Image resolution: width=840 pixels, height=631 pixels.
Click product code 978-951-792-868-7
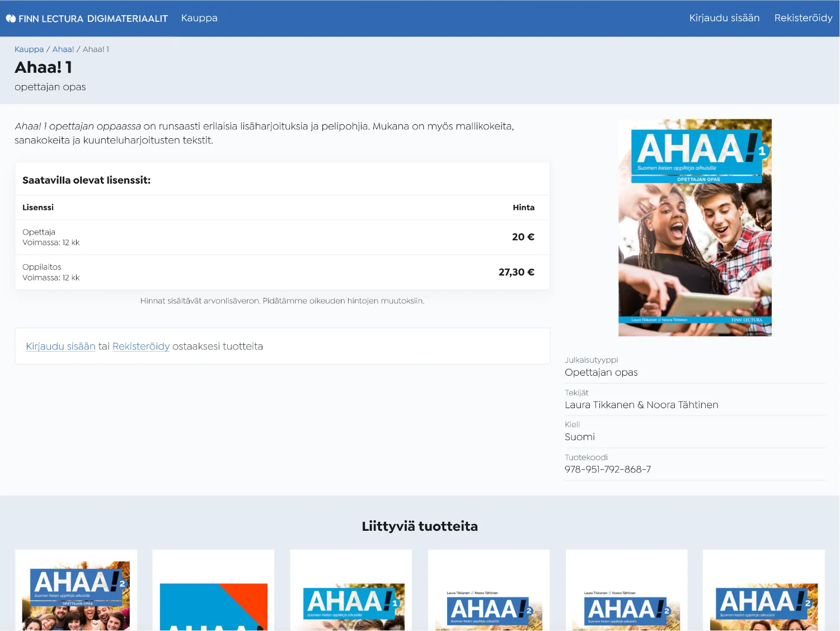(x=608, y=469)
